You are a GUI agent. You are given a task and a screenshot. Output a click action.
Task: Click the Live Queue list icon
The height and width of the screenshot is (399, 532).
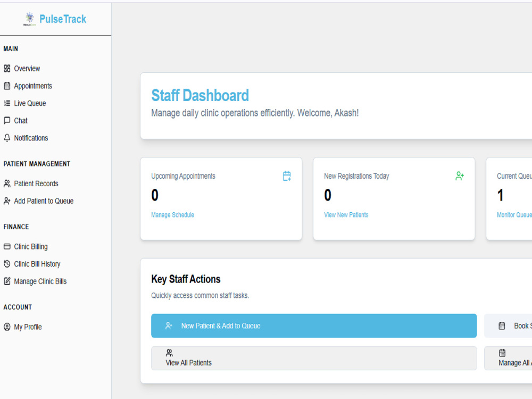pos(7,103)
